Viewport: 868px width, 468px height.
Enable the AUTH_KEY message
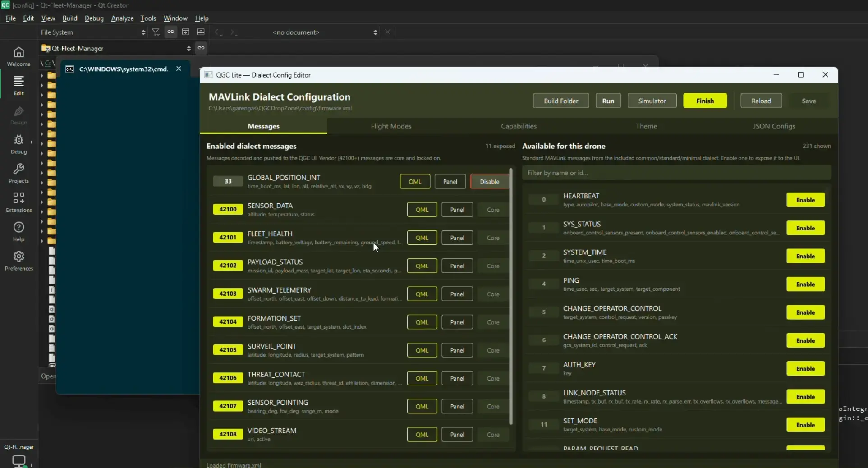(x=805, y=368)
